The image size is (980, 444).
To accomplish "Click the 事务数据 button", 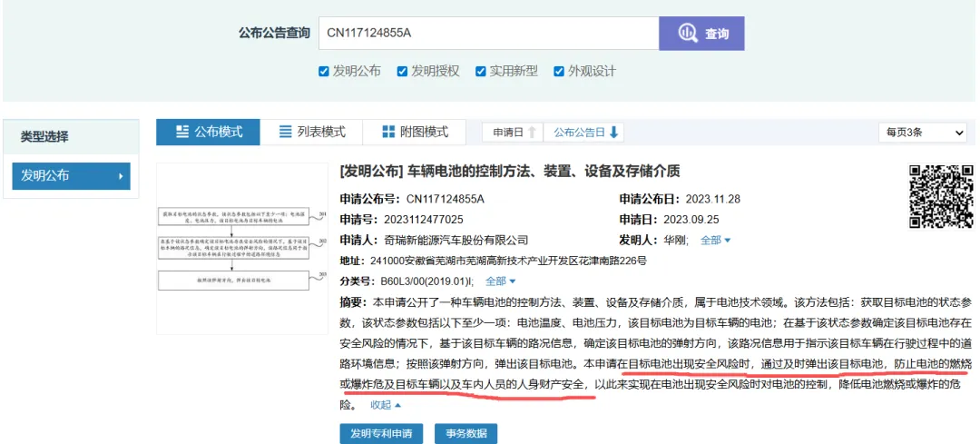I will point(465,433).
